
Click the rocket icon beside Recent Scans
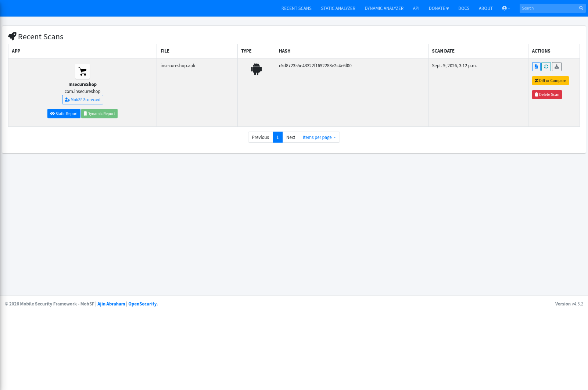[x=12, y=36]
